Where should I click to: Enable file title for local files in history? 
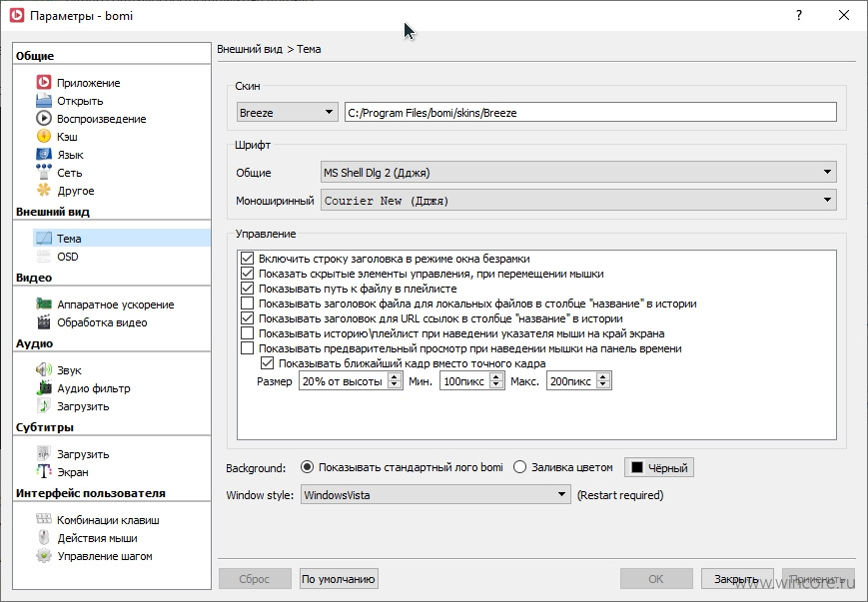point(248,303)
